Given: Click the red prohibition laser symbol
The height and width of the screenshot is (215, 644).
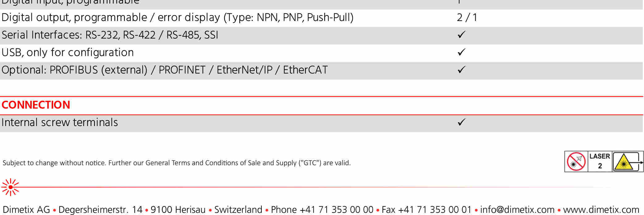Looking at the screenshot, I should point(576,162).
